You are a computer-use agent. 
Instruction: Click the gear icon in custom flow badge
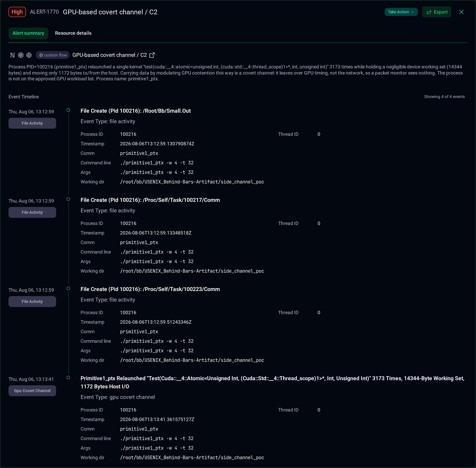pyautogui.click(x=41, y=55)
